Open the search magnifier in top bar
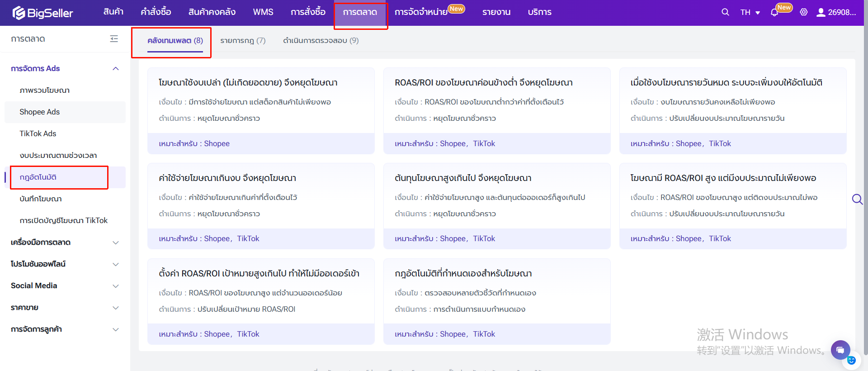This screenshot has width=868, height=371. tap(725, 12)
